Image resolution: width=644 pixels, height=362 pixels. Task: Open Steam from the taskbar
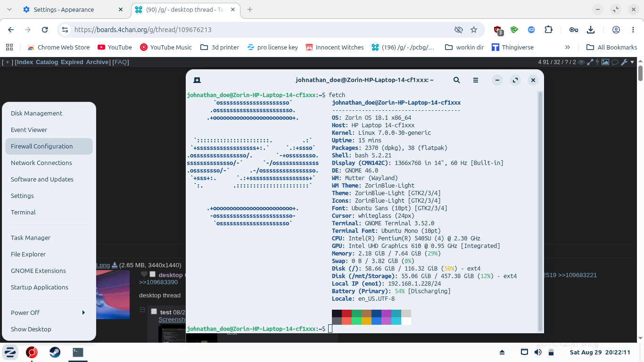(55, 352)
